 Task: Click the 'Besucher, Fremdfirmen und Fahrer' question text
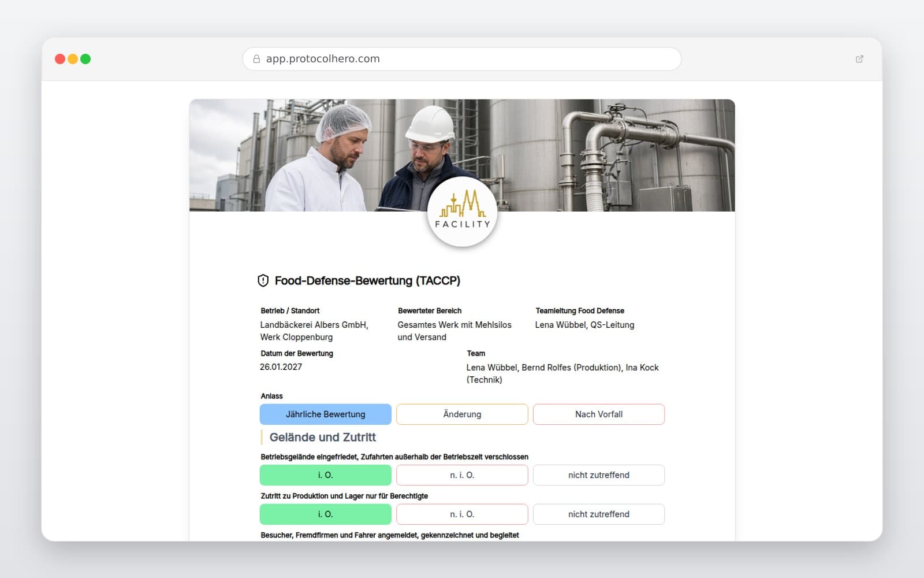click(390, 535)
